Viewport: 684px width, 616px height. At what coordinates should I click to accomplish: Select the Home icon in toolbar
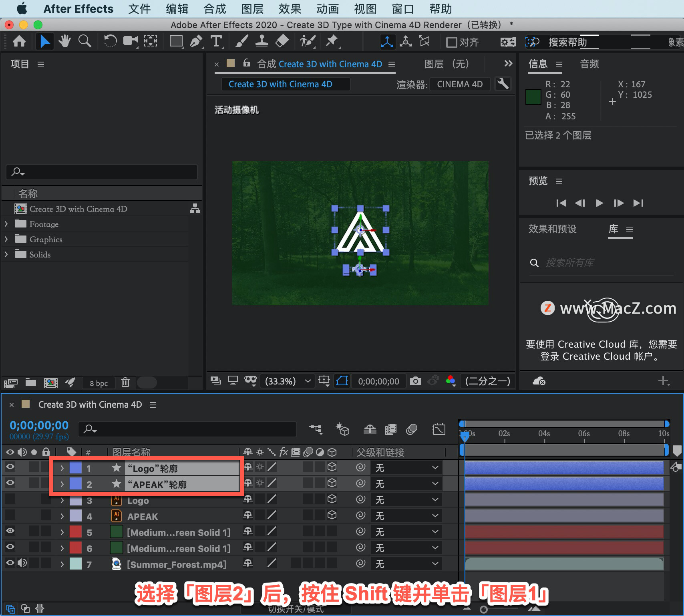click(x=19, y=41)
